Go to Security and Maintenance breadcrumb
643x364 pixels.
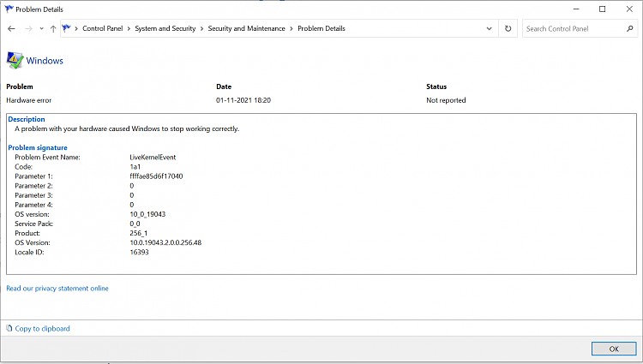coord(246,28)
